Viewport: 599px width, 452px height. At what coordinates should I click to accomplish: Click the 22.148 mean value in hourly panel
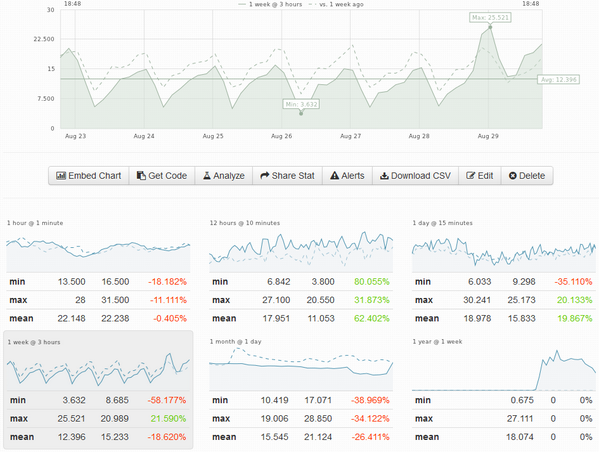pyautogui.click(x=71, y=318)
